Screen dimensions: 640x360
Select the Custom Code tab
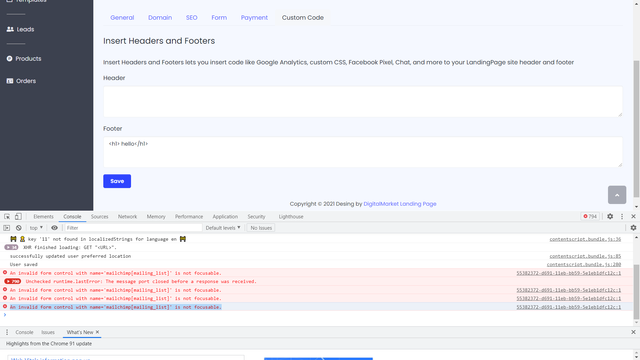(x=303, y=18)
